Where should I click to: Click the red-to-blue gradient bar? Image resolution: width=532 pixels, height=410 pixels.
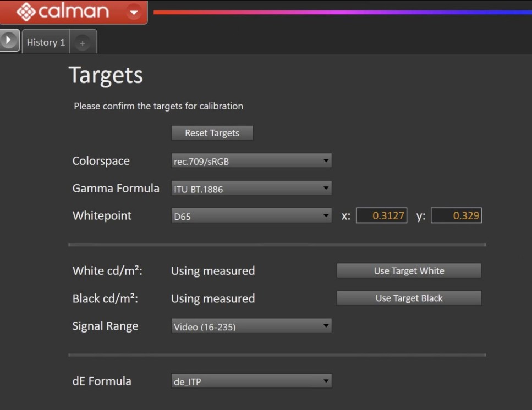point(341,12)
